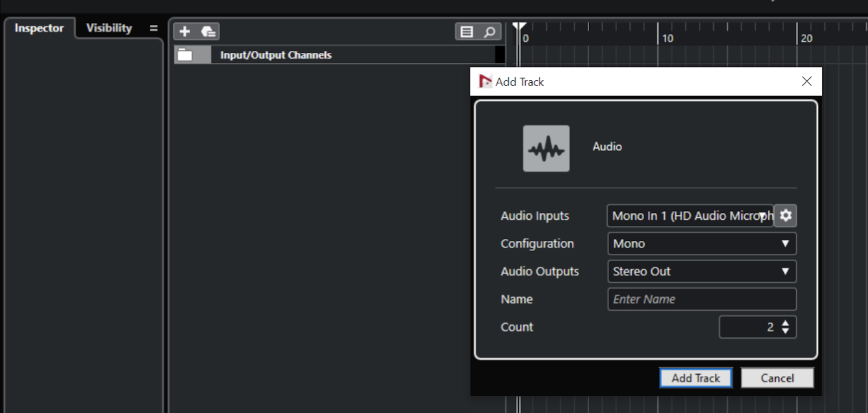Click the plus Add Track icon
The width and height of the screenshot is (868, 413).
[x=185, y=32]
